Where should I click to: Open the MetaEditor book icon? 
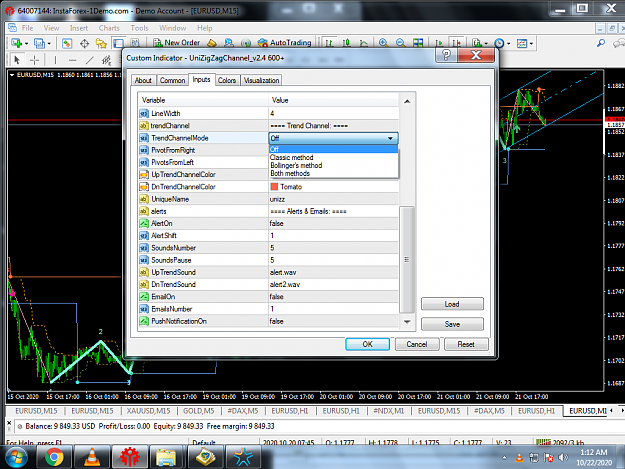[212, 43]
